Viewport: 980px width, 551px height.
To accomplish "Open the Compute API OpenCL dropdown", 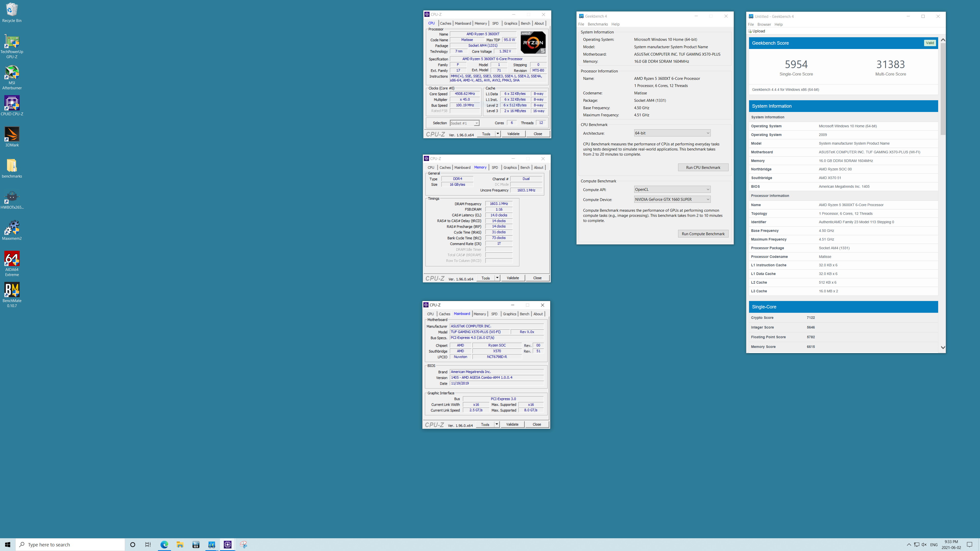I will coord(672,189).
